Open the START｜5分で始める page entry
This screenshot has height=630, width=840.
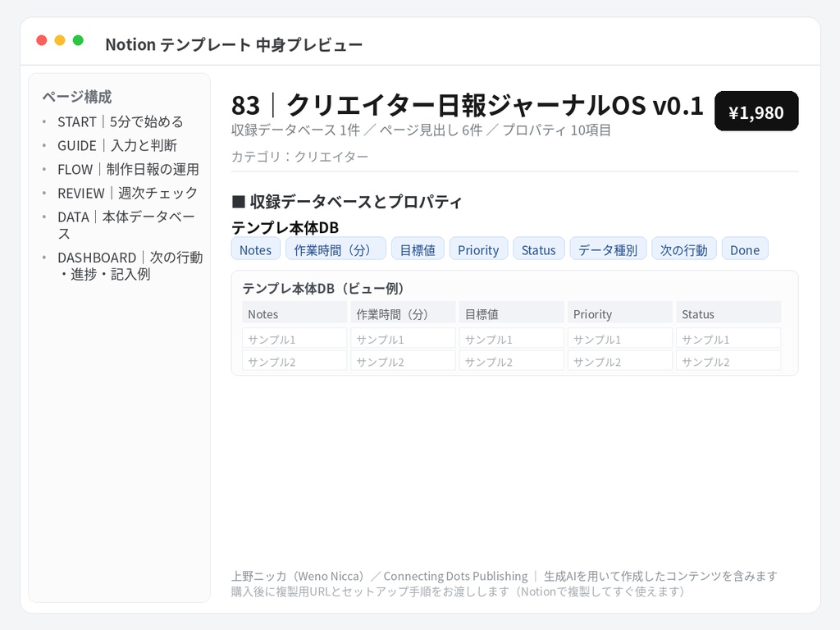(121, 122)
